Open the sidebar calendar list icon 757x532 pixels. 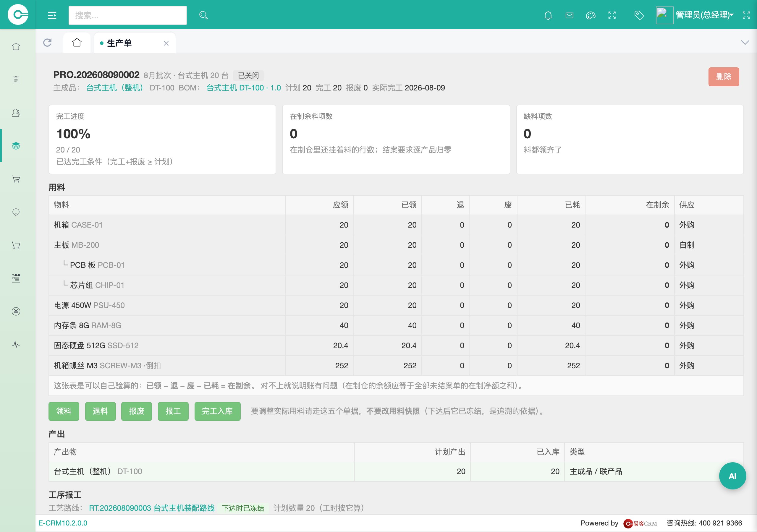coord(16,278)
